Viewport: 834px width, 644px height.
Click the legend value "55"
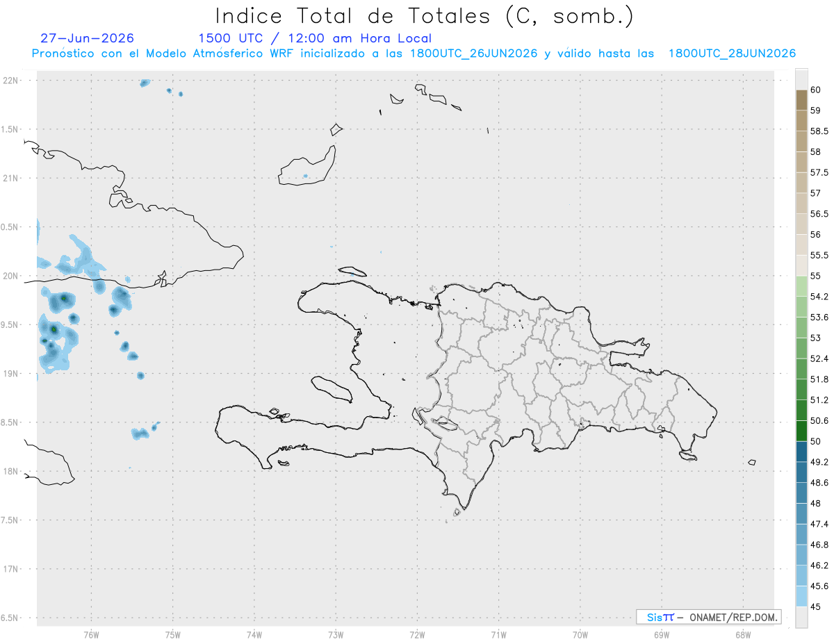point(816,276)
